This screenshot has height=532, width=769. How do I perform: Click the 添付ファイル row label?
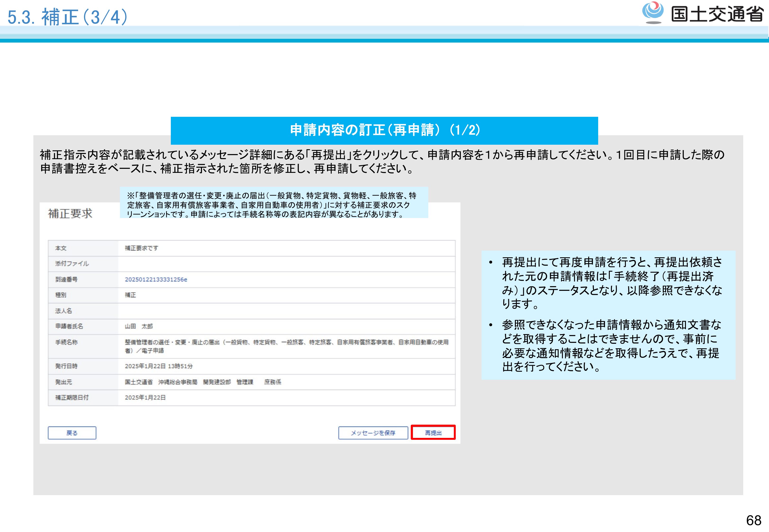72,263
